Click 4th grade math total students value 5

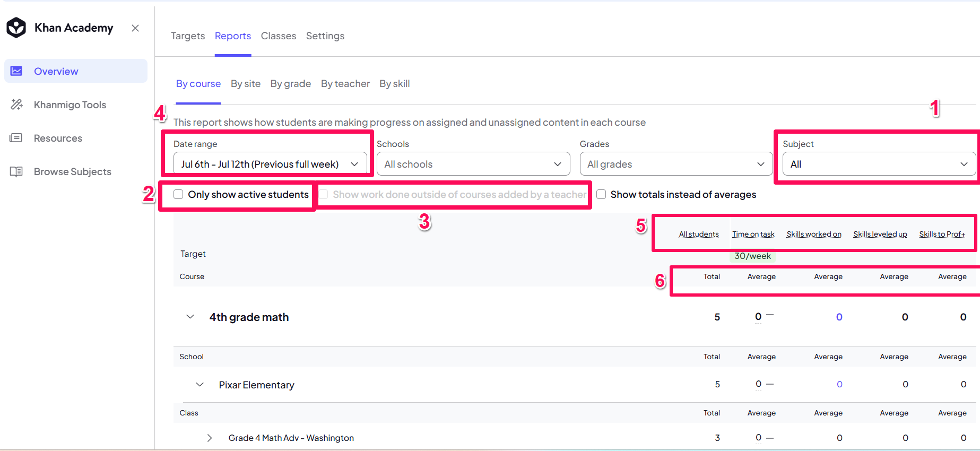pos(717,317)
